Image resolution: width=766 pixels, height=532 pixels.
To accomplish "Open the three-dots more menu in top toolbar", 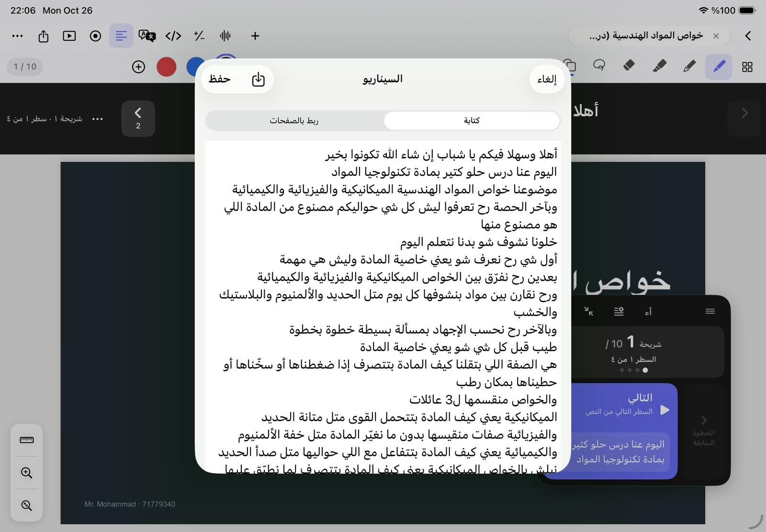I will 17,36.
